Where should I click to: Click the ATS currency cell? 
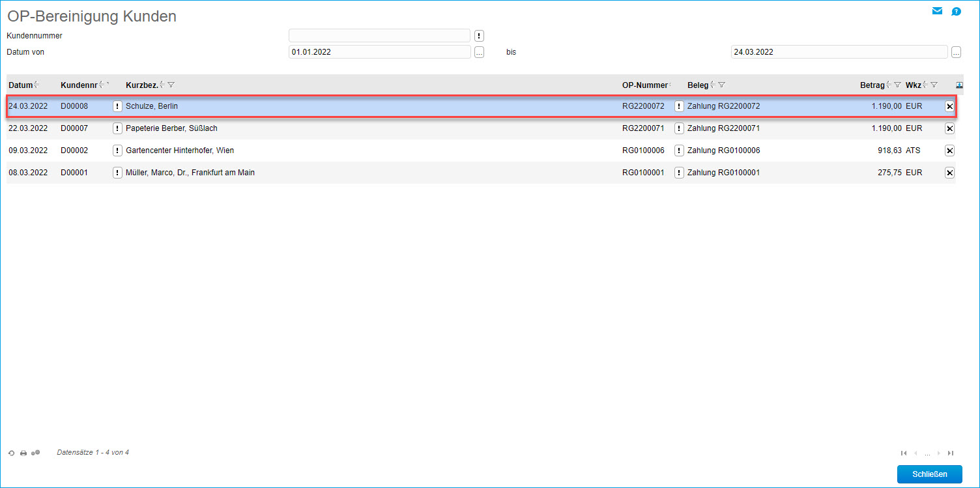[913, 151]
